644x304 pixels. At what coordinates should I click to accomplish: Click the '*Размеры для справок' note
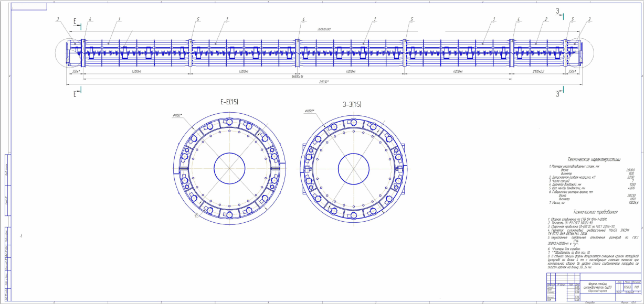565,249
